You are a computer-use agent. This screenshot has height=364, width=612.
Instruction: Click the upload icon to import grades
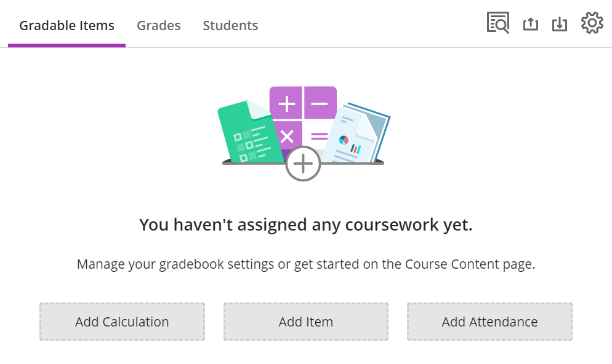point(530,23)
